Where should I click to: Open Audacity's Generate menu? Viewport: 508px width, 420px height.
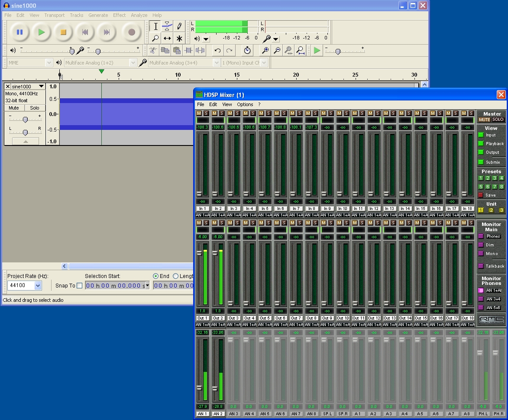tap(98, 15)
